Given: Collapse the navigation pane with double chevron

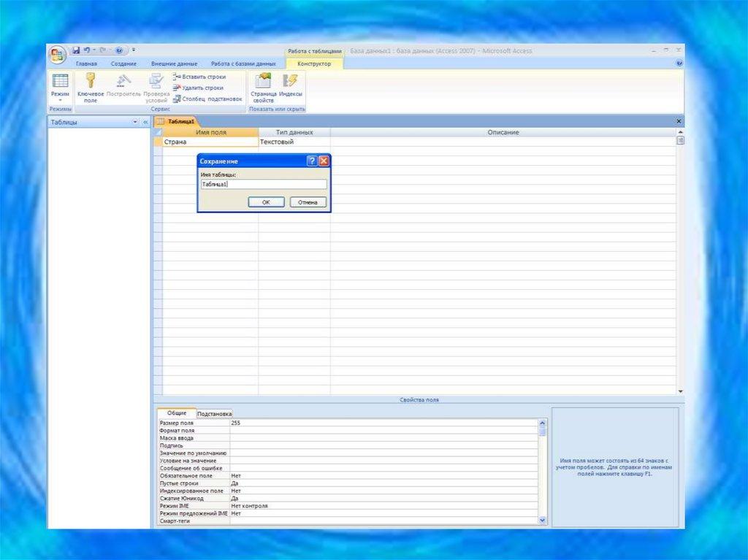Looking at the screenshot, I should pos(145,122).
